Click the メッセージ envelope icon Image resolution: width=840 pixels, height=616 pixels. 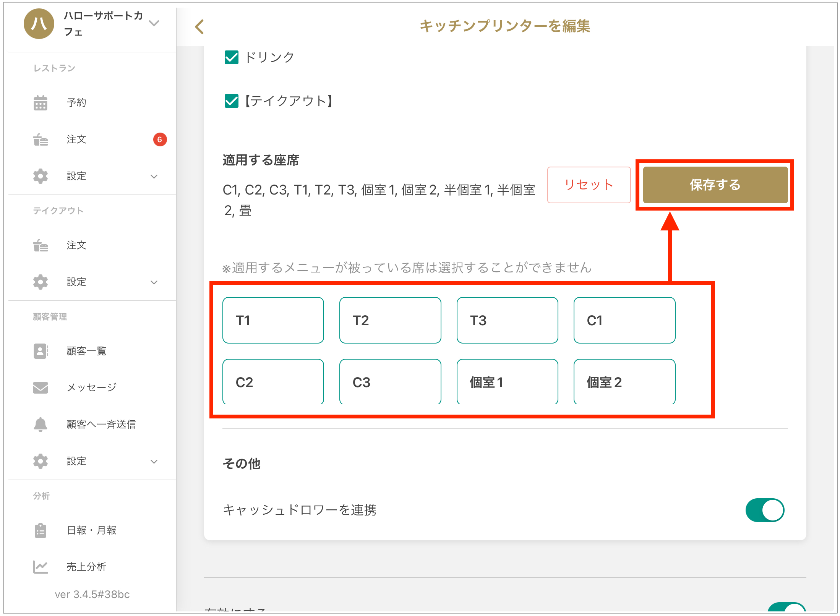[x=41, y=387]
